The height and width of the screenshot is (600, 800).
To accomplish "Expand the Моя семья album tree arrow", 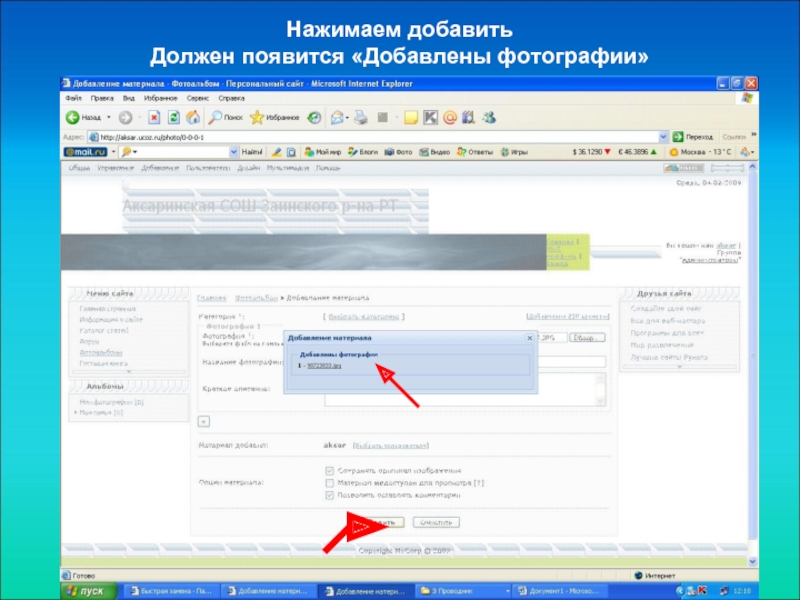I will pyautogui.click(x=76, y=412).
